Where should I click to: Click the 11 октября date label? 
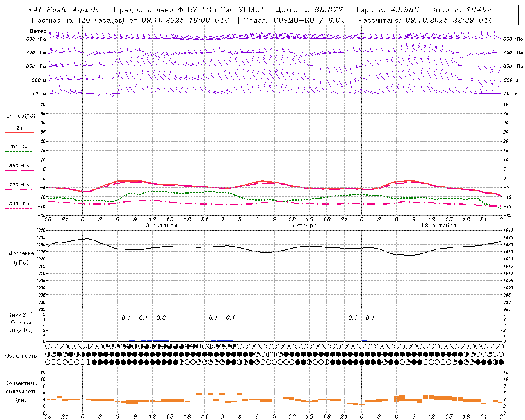pyautogui.click(x=299, y=226)
